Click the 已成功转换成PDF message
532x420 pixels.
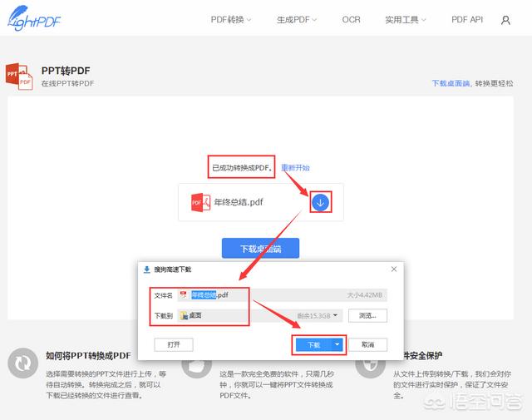243,168
